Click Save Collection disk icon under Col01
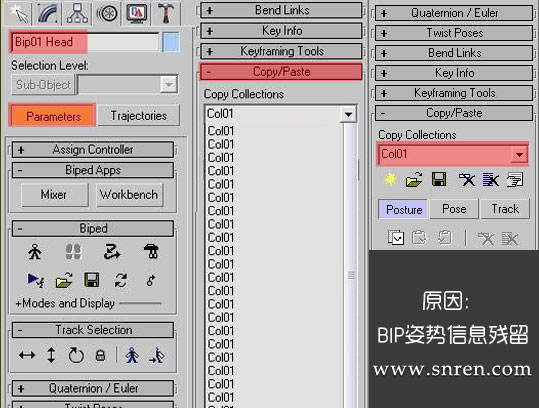Image resolution: width=539 pixels, height=408 pixels. point(439,179)
